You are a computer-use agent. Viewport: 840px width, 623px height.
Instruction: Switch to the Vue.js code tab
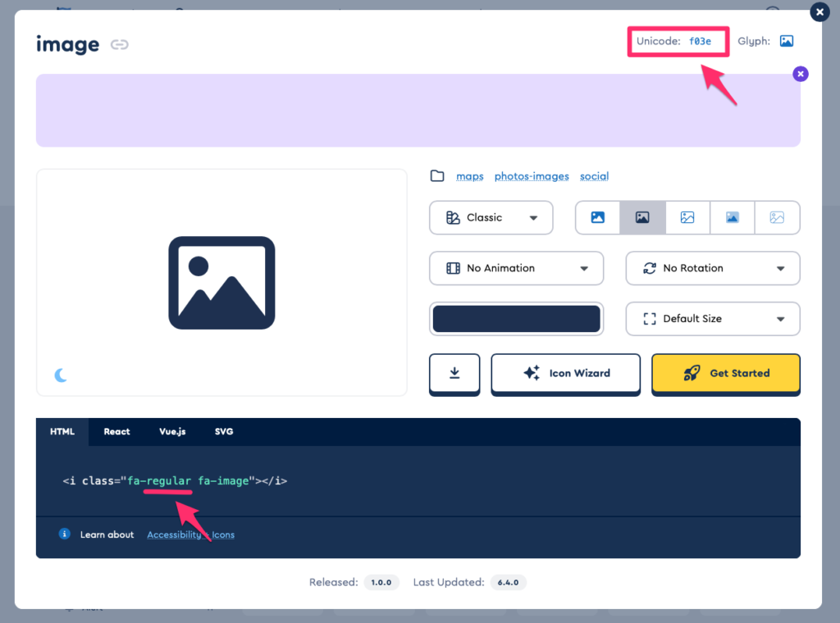(x=172, y=431)
